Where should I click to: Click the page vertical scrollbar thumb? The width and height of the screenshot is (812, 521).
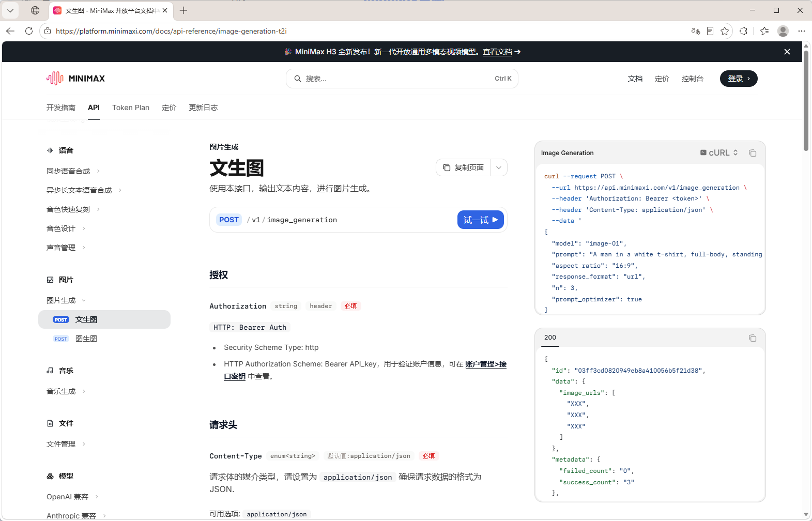coord(806,100)
